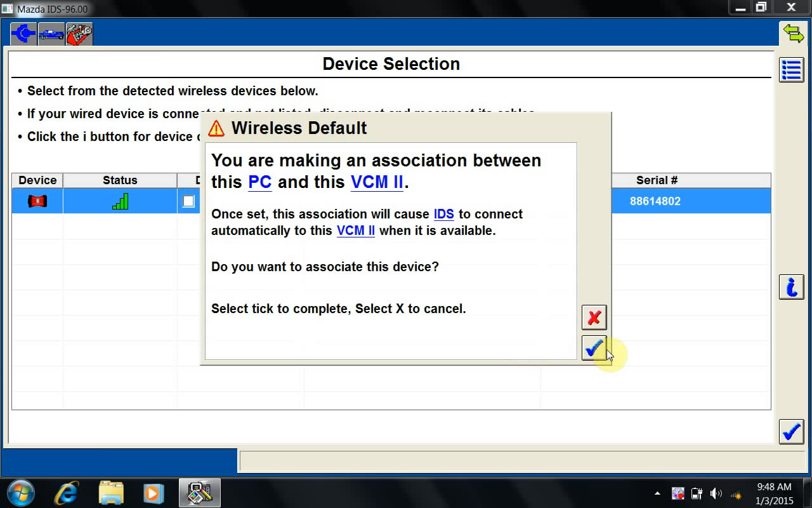Open the blue list menu icon
Screen dimensions: 812x508
[791, 70]
